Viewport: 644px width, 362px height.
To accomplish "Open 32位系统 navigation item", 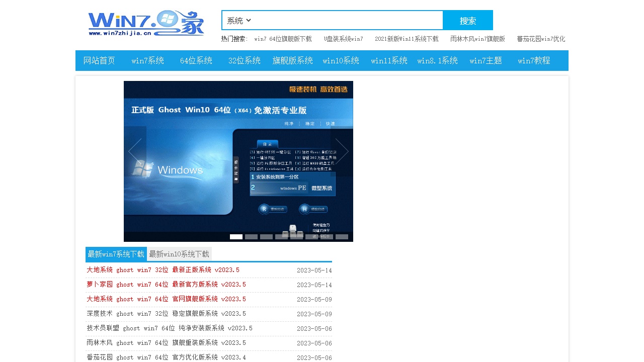I will [x=245, y=61].
